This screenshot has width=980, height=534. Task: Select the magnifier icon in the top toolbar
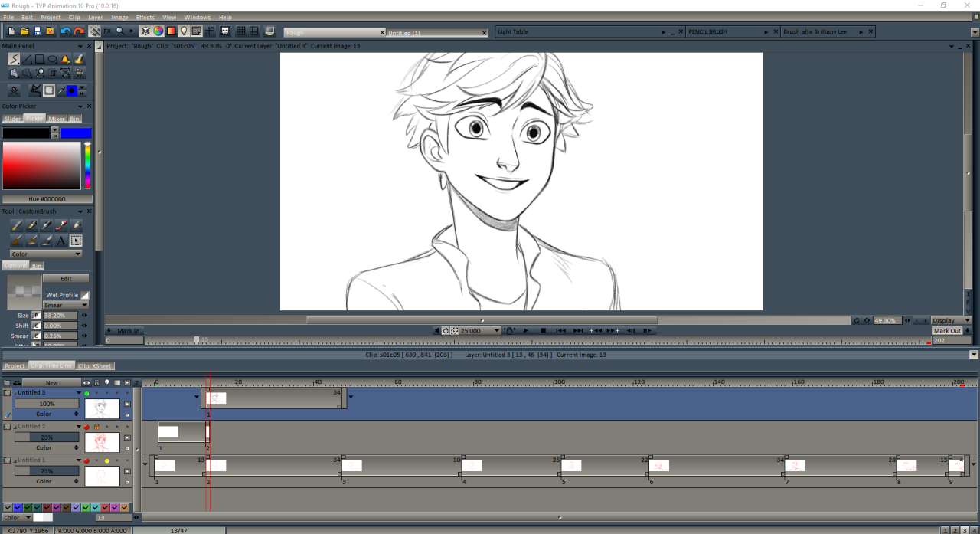120,31
